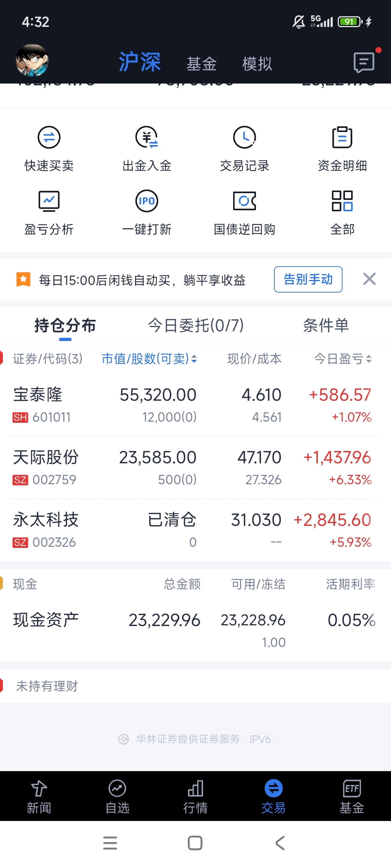Tap the deposit/withdraw (出金入金) icon

click(x=147, y=138)
